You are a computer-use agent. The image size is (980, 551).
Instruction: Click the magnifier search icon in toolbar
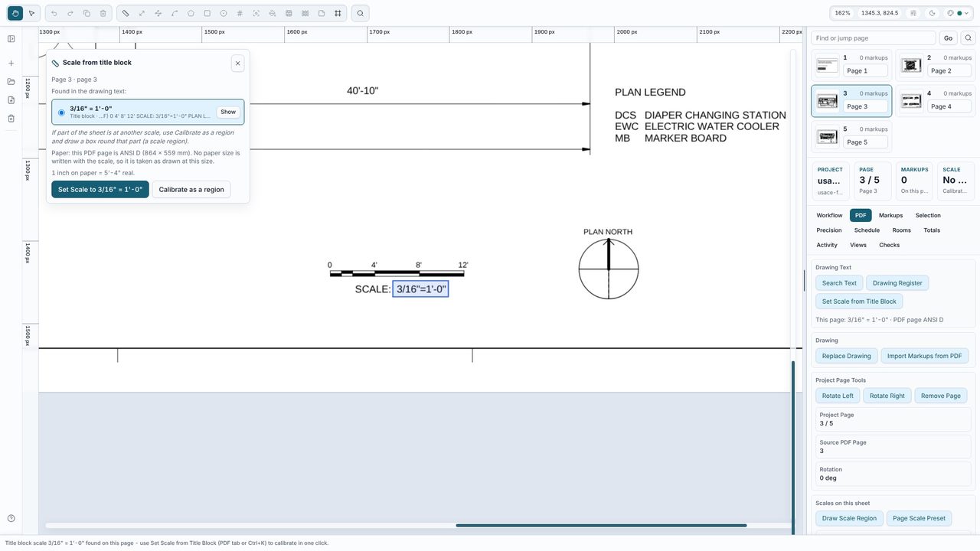click(x=361, y=13)
